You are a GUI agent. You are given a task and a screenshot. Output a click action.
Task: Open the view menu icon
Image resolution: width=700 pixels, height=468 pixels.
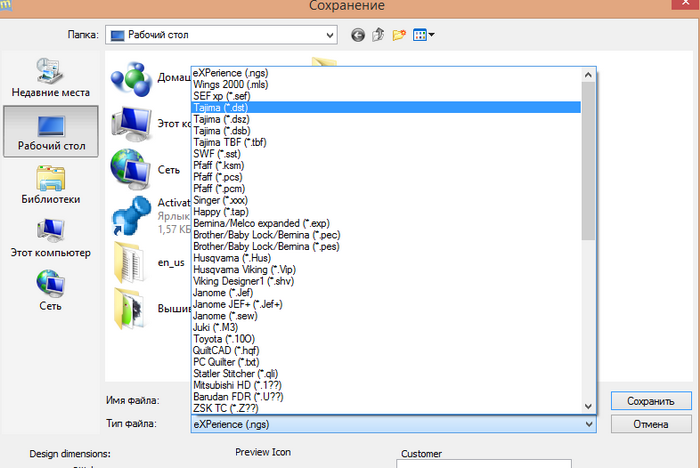[423, 34]
